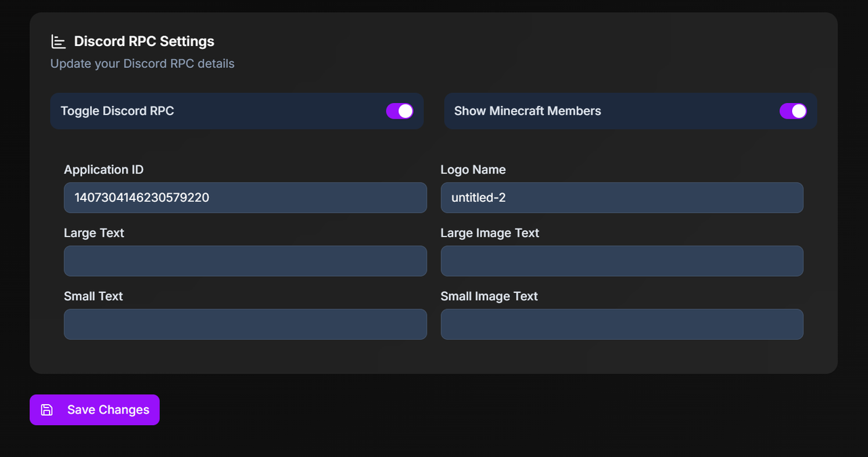Click the Logo Name label
This screenshot has height=457, width=868.
[x=473, y=170]
